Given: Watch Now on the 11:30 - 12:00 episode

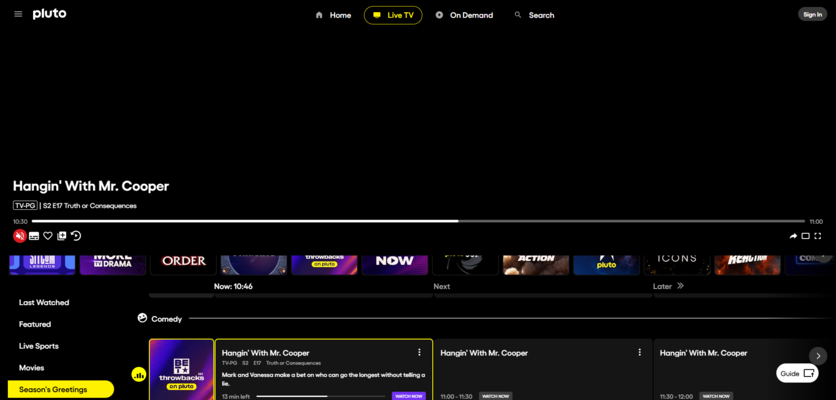Looking at the screenshot, I should [716, 396].
